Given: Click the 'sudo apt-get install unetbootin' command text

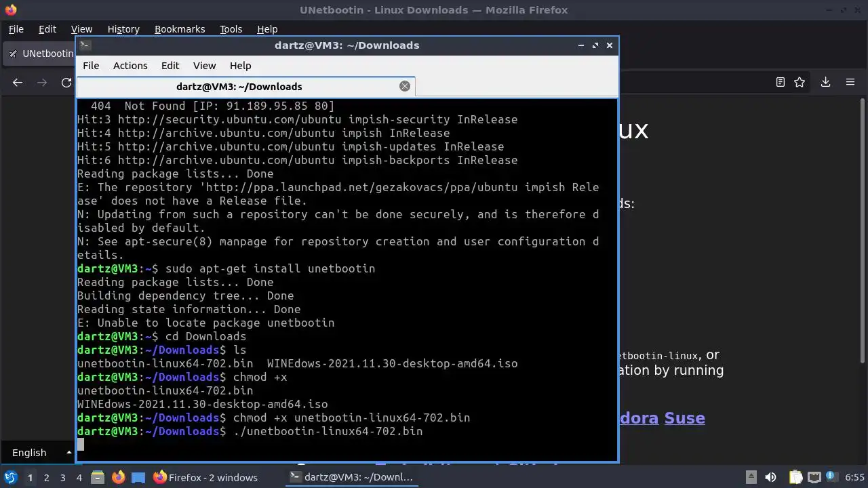Looking at the screenshot, I should [270, 268].
